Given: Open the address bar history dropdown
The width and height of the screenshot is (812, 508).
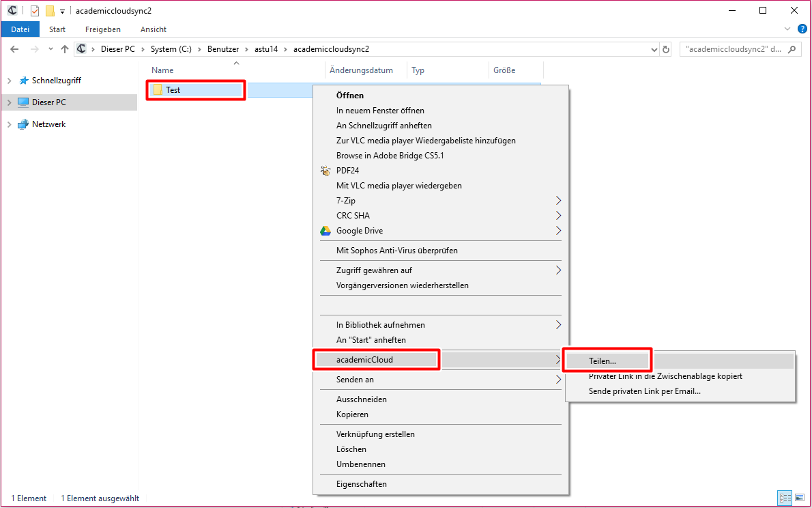Looking at the screenshot, I should (653, 49).
